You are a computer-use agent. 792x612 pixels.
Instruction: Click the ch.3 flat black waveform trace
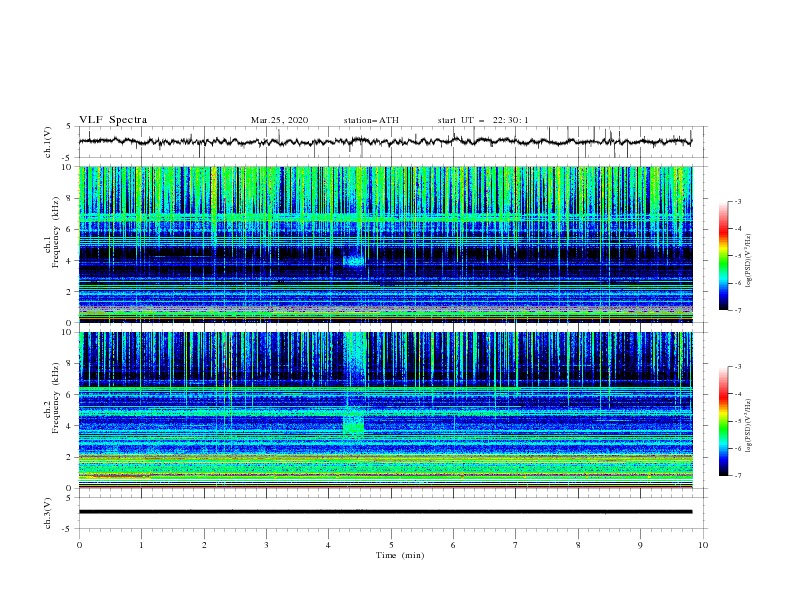[385, 512]
